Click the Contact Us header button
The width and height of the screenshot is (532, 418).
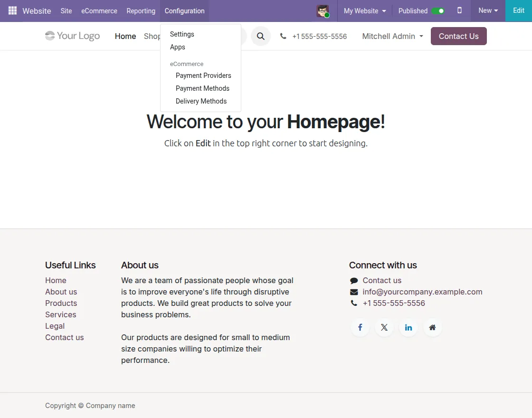click(459, 36)
